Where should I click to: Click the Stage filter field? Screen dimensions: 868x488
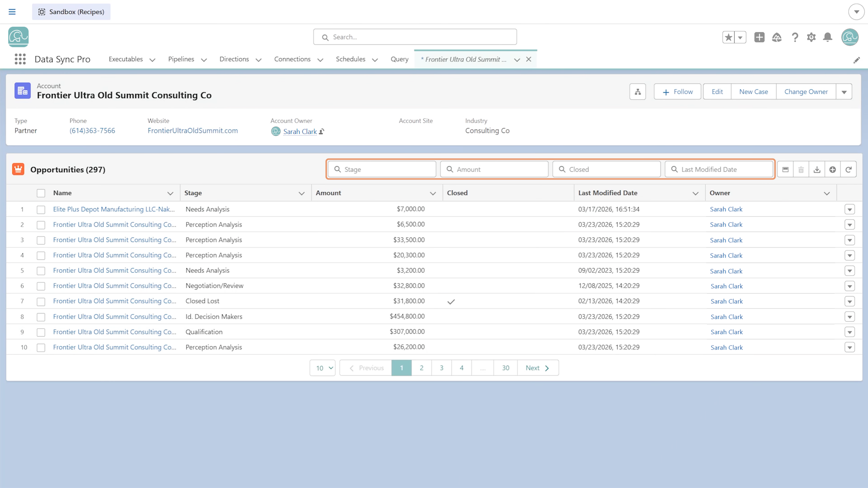coord(382,169)
